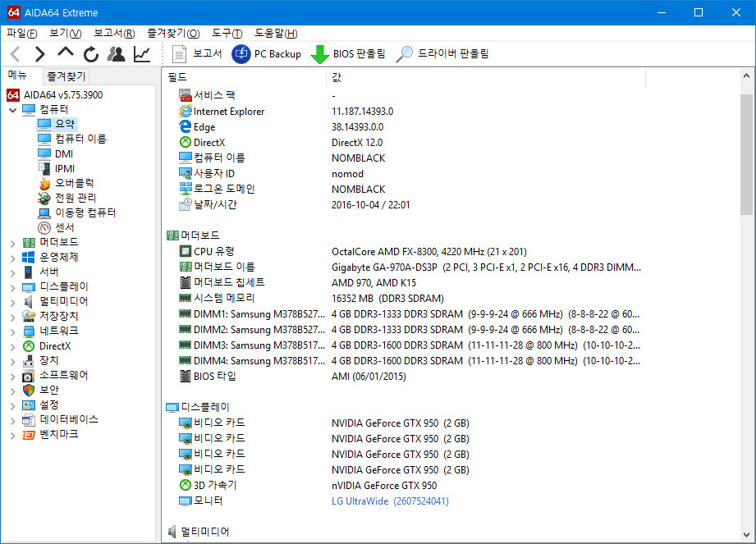
Task: Open the user management people icon
Action: (116, 54)
